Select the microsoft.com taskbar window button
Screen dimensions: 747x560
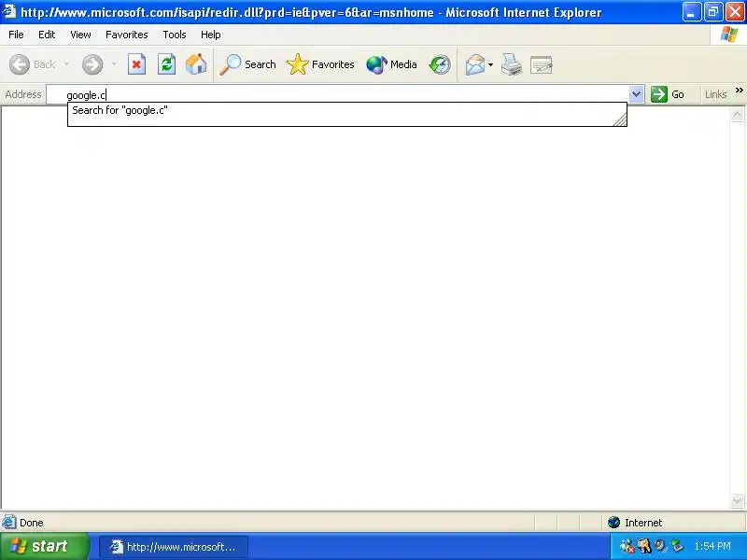click(174, 547)
